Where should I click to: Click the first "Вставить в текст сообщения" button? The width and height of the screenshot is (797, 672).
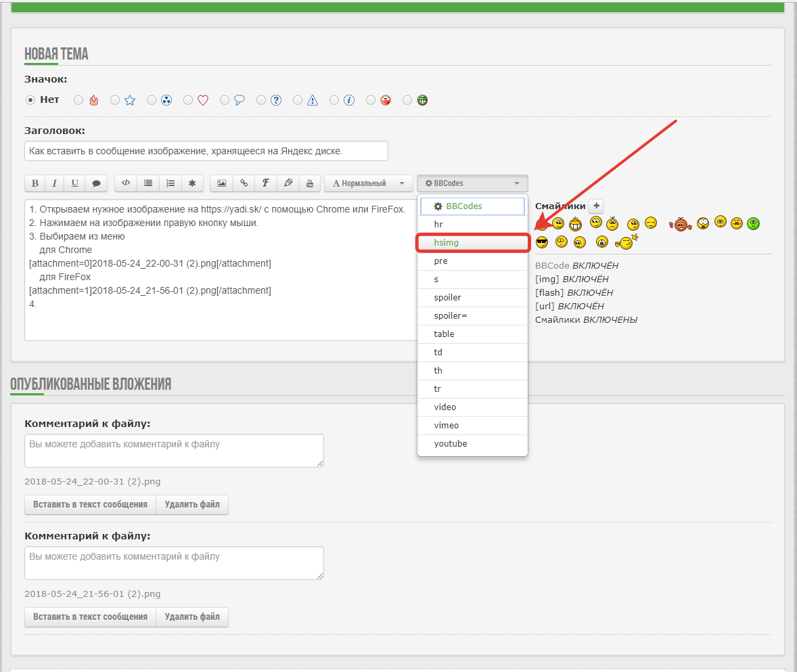90,505
